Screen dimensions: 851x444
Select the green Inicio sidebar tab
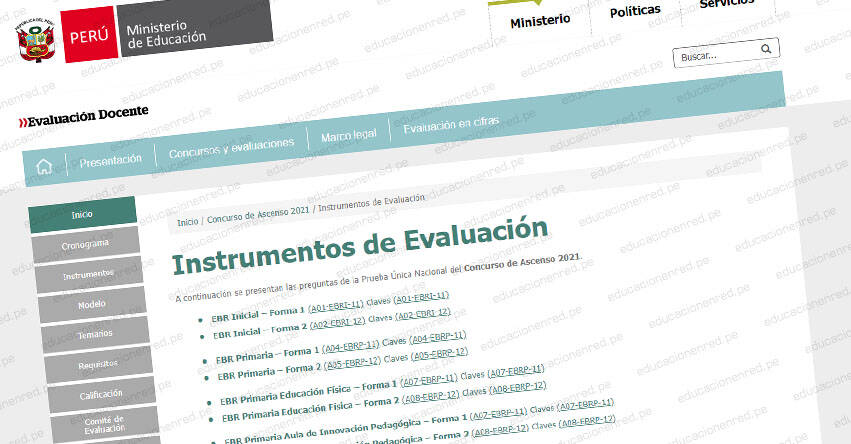(82, 215)
